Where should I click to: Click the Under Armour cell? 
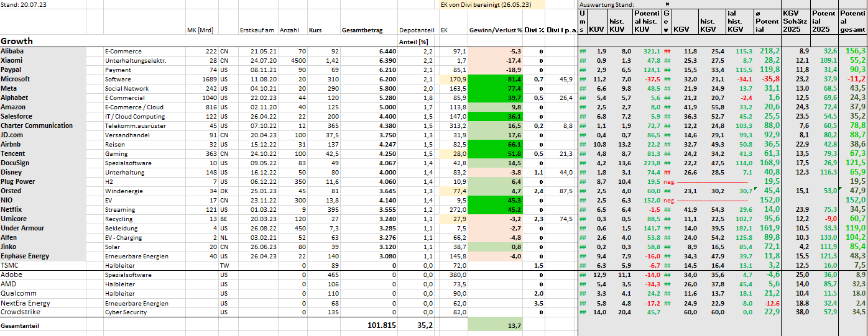tap(43, 228)
